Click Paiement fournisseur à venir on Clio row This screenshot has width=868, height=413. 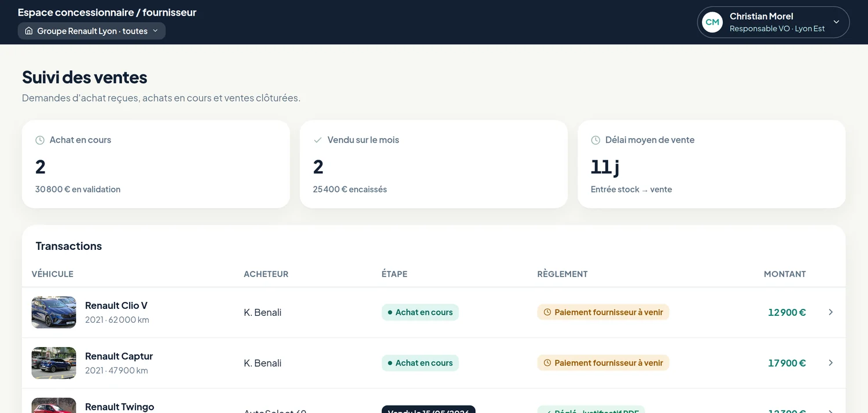point(603,312)
